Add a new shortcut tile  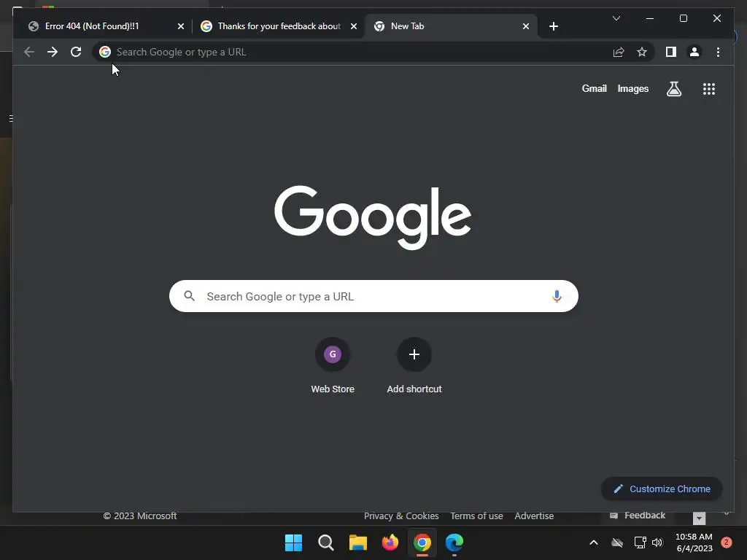coord(414,365)
